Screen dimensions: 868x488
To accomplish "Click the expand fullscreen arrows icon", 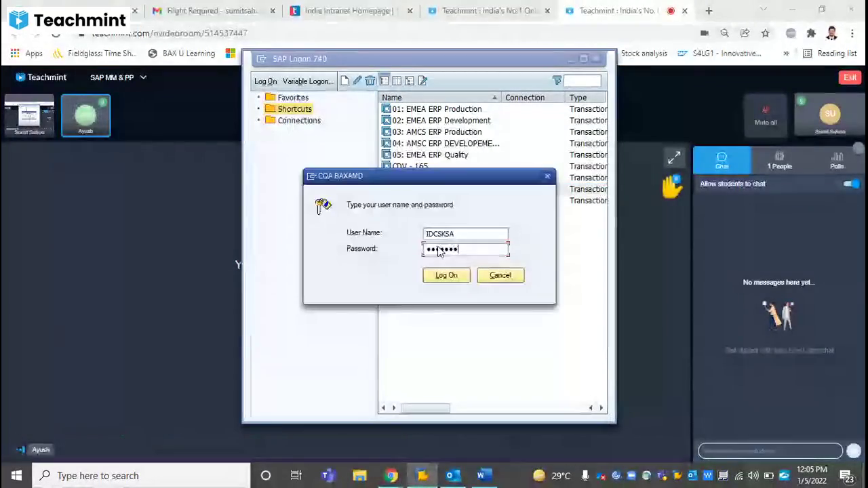I will [674, 159].
